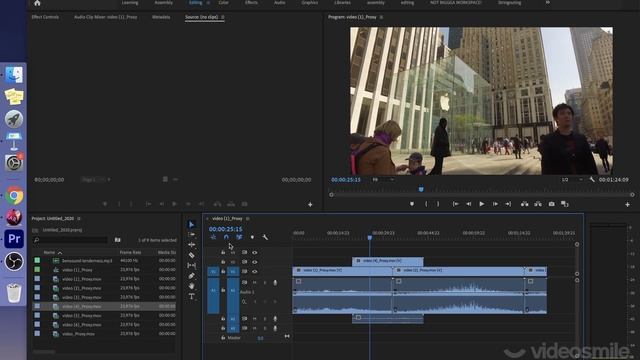Pick the Hand tool
The width and height of the screenshot is (640, 360).
[191, 286]
